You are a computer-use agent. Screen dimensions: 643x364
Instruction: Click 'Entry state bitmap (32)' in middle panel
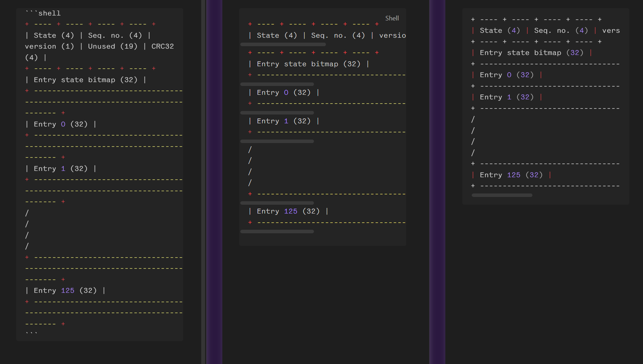[309, 64]
